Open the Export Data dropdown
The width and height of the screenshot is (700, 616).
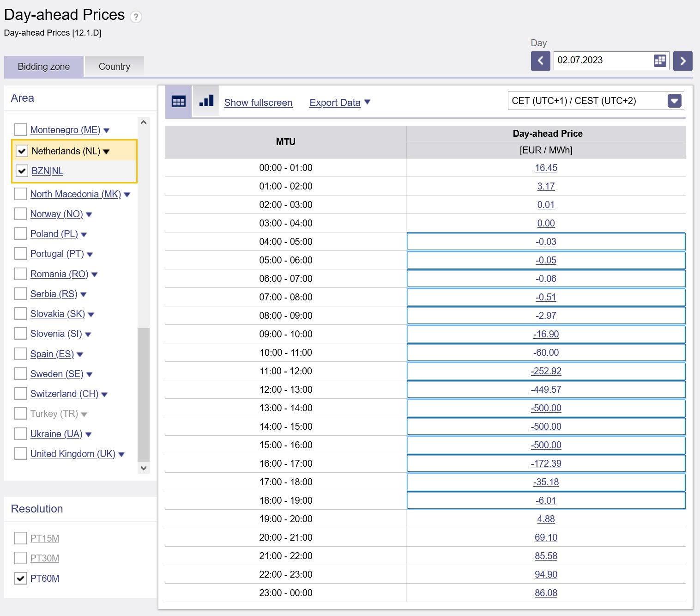click(340, 103)
